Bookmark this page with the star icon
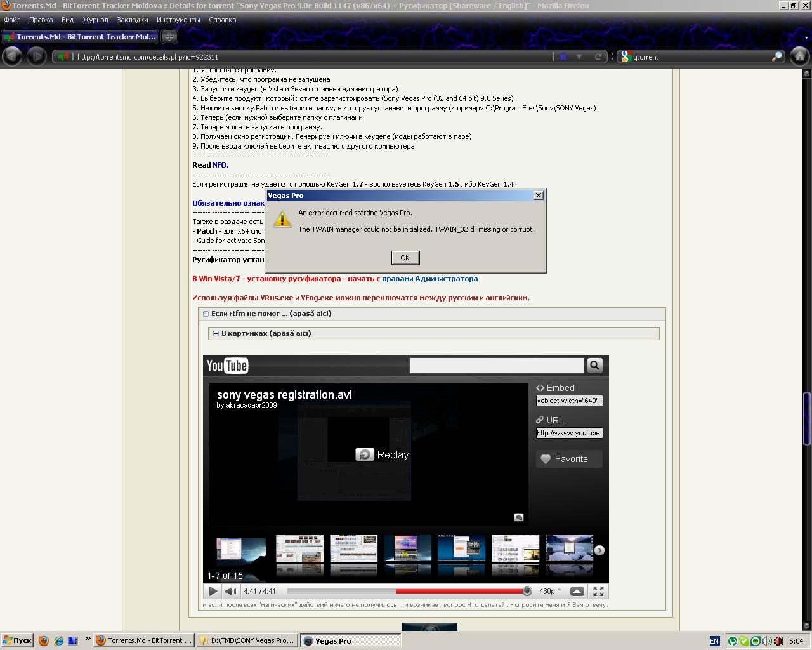This screenshot has width=812, height=650. click(563, 56)
